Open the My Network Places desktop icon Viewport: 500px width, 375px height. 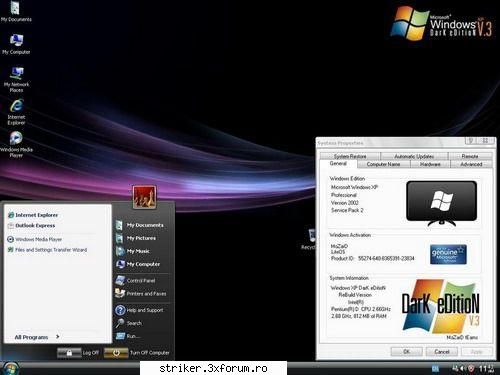(x=16, y=79)
